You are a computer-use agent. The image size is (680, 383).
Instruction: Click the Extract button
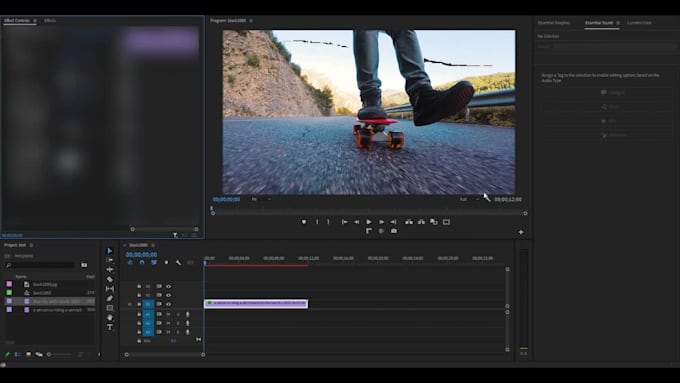(421, 222)
